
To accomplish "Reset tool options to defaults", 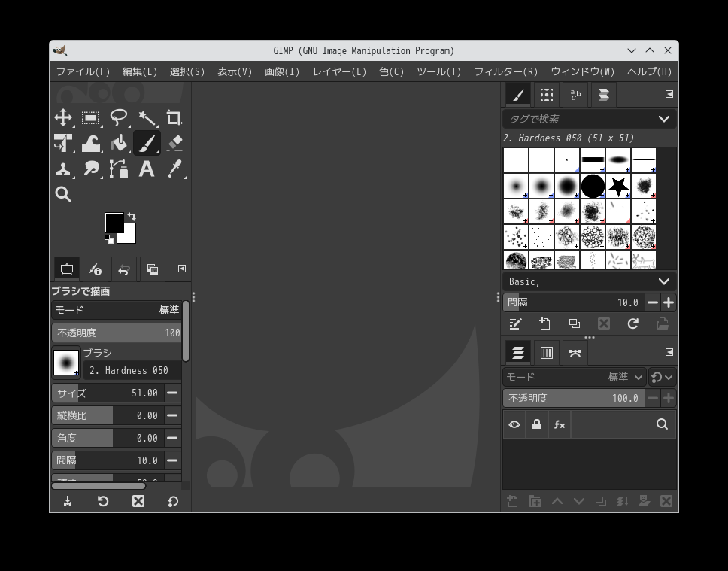I will coord(173,501).
